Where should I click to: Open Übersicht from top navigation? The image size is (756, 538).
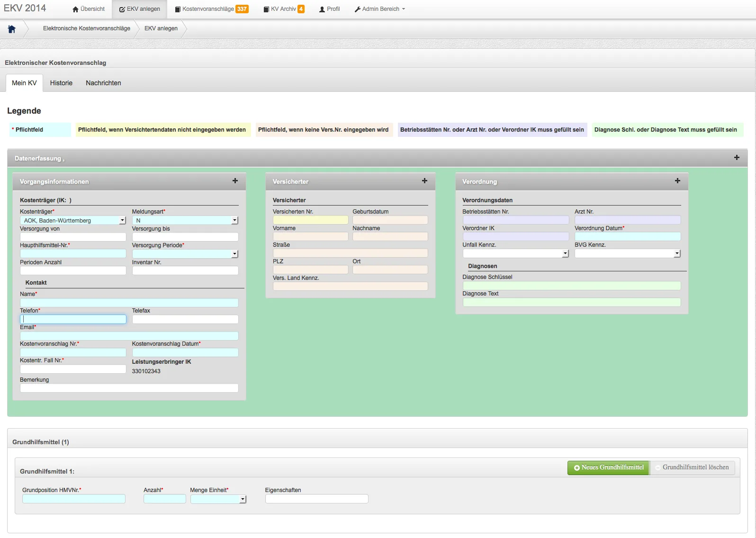[x=89, y=9]
